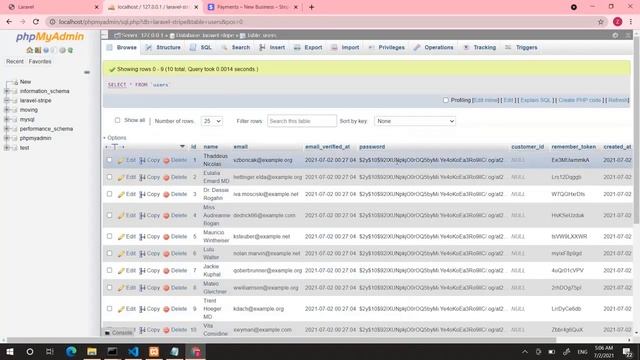Tick the checkbox for row Dr. Dessie Rogahn
The width and height of the screenshot is (640, 360).
point(109,194)
